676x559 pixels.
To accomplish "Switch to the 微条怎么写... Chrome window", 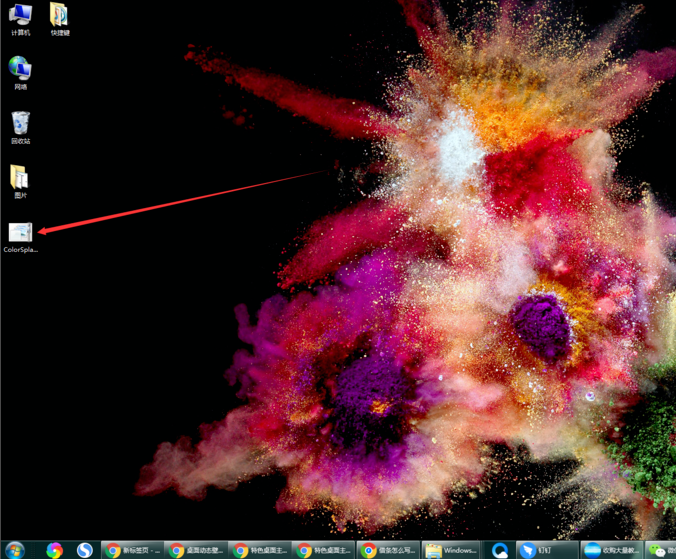I will tap(388, 550).
